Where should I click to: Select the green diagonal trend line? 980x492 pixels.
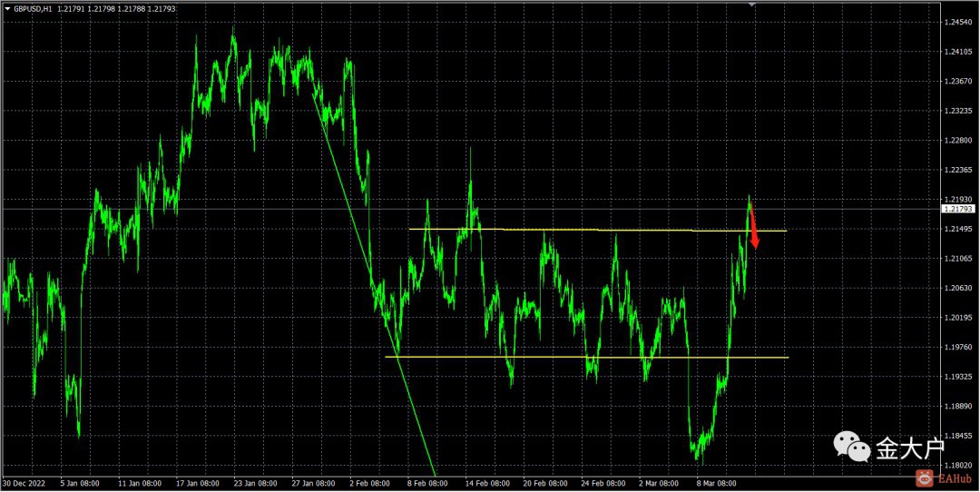373,284
